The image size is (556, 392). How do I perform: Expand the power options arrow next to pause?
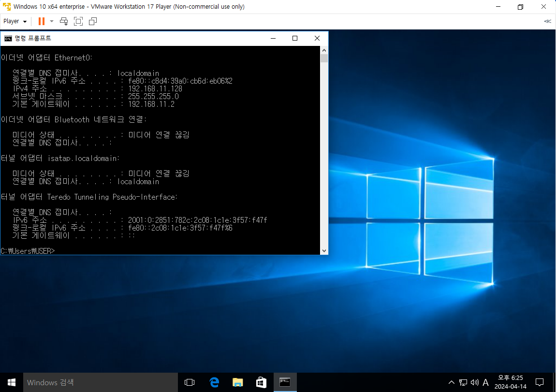52,21
